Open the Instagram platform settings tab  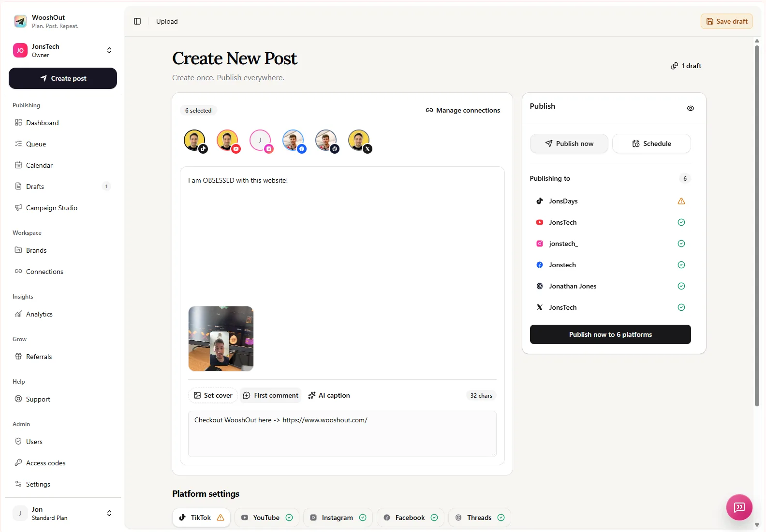coord(338,518)
